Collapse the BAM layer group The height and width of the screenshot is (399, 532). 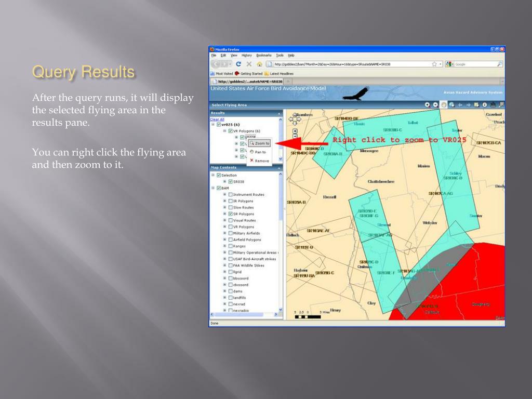pos(213,188)
